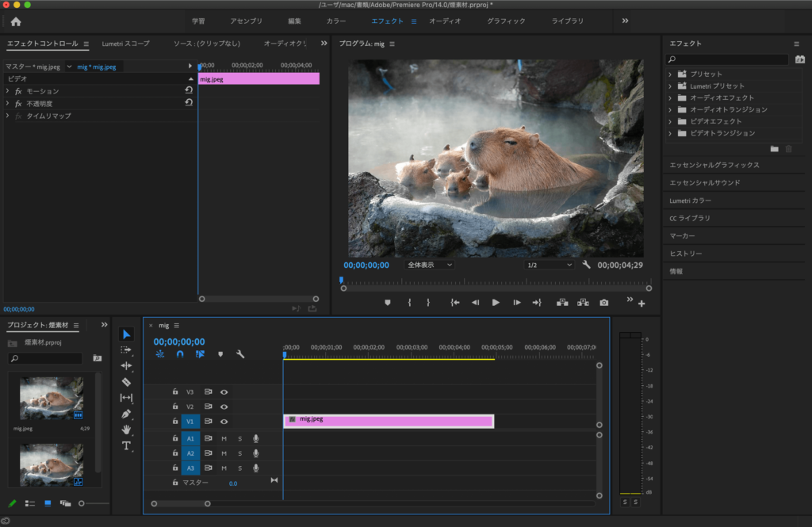Image resolution: width=812 pixels, height=527 pixels.
Task: Solo track A2
Action: (239, 453)
